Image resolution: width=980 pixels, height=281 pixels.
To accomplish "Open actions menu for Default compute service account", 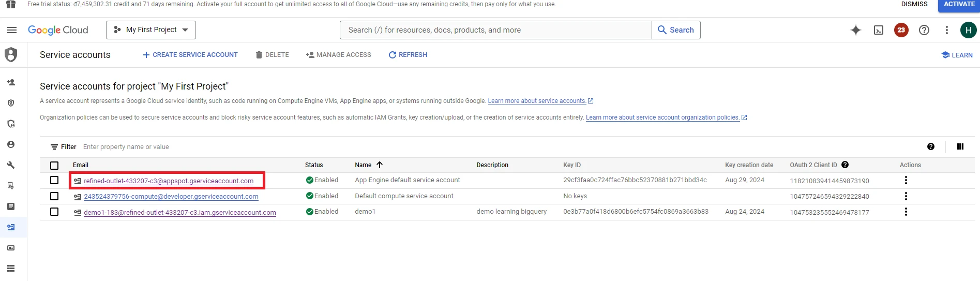I will pos(906,196).
